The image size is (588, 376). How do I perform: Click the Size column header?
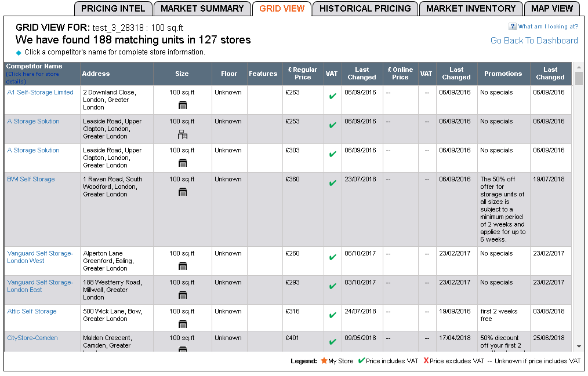tap(182, 74)
